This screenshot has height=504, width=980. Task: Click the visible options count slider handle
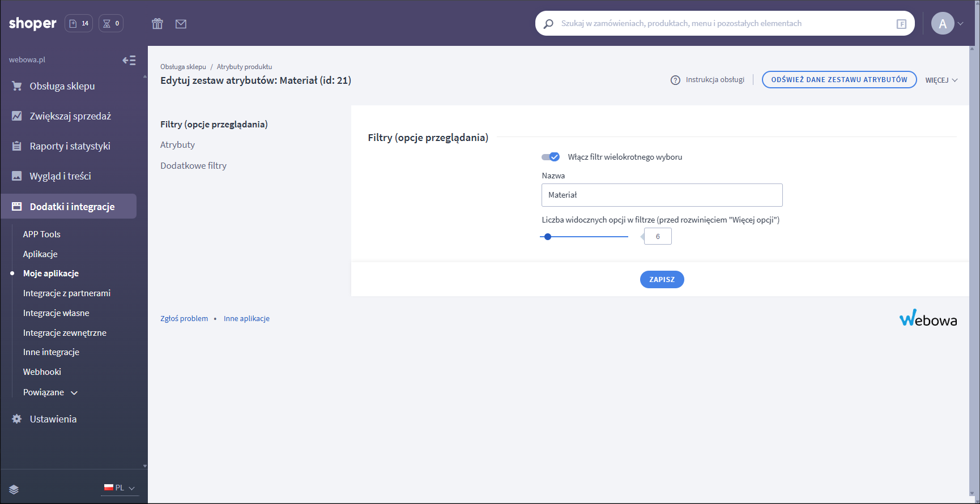tap(548, 237)
